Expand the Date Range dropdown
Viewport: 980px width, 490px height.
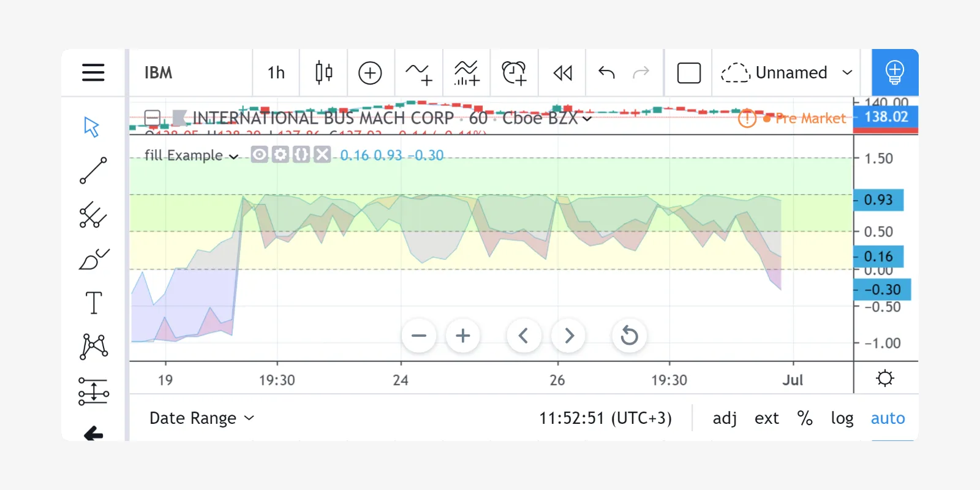pos(201,418)
